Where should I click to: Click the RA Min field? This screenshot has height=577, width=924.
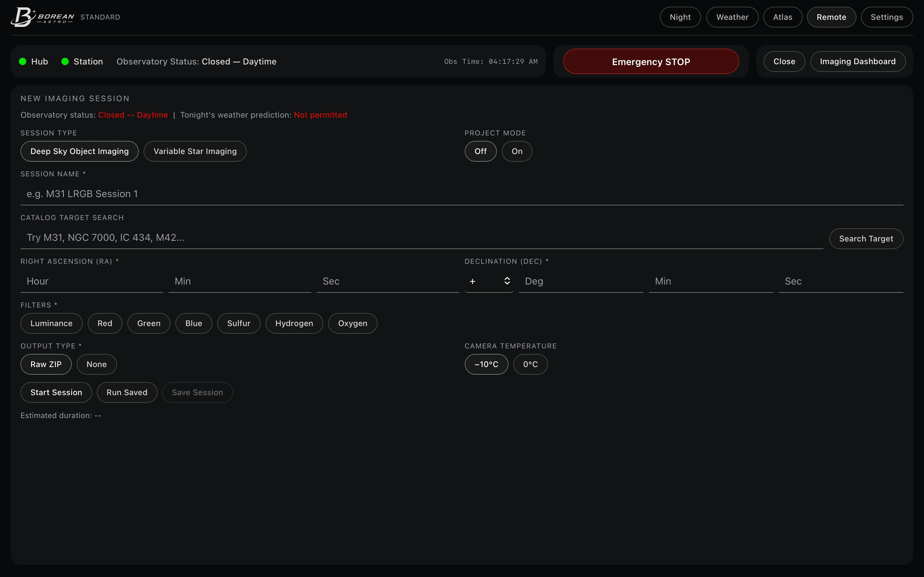tap(240, 281)
